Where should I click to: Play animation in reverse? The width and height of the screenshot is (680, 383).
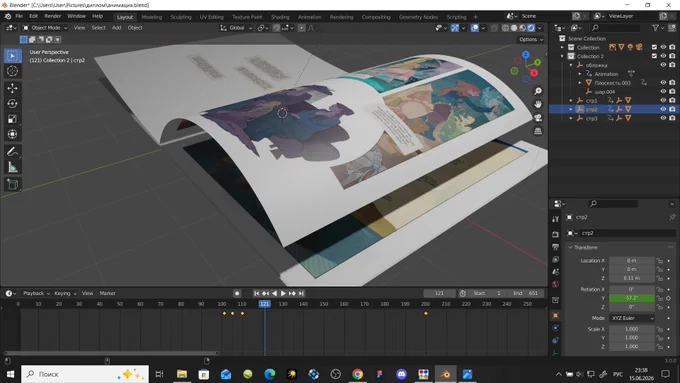[x=274, y=294]
